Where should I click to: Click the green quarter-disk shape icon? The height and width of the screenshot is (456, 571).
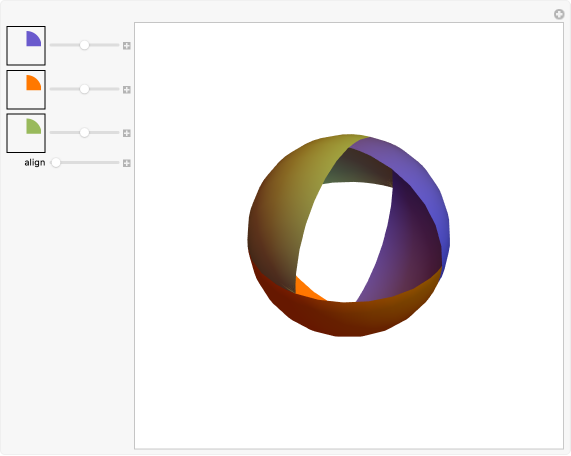[x=34, y=126]
